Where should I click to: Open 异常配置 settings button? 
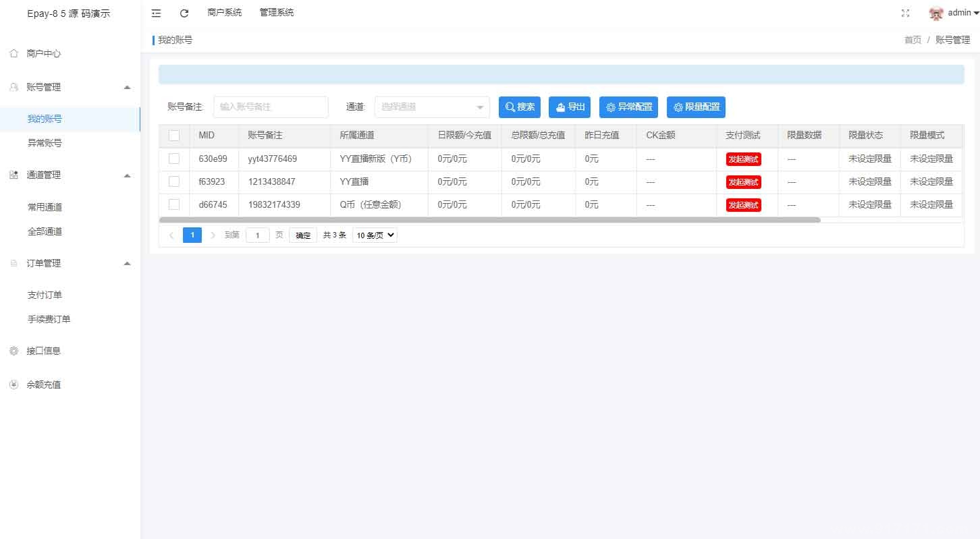628,107
